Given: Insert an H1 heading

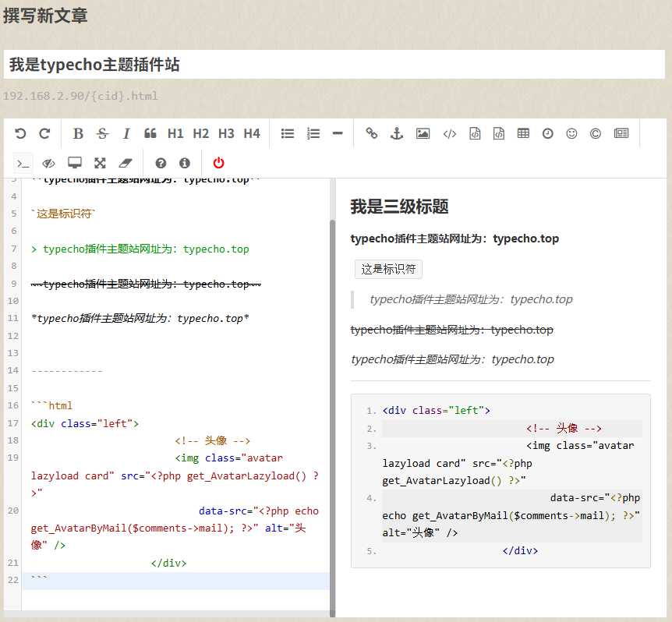Looking at the screenshot, I should [x=175, y=133].
